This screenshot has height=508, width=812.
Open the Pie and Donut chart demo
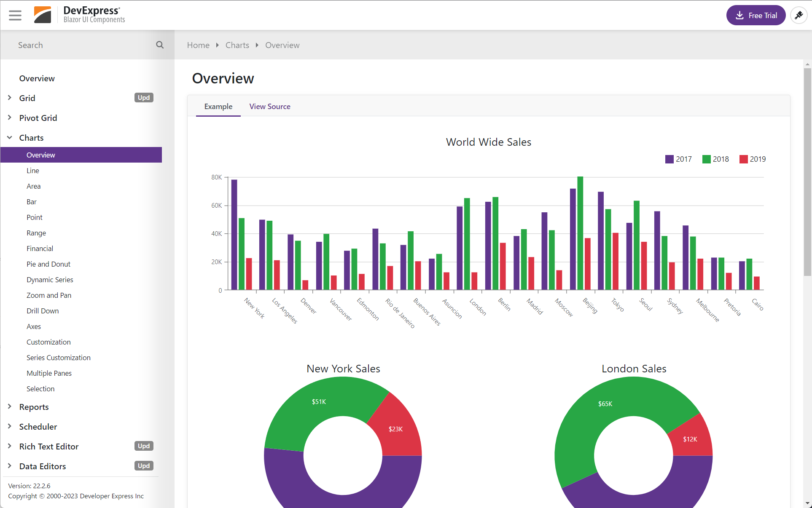pyautogui.click(x=48, y=264)
